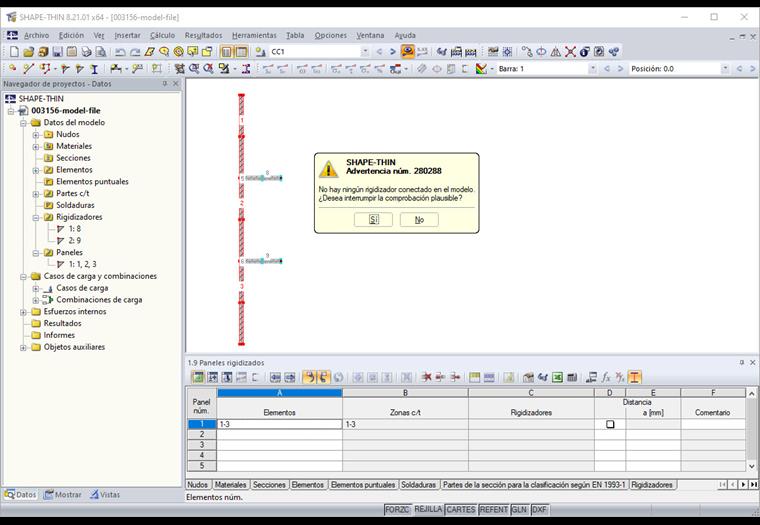Toggle the show results eye icon
Screen dimensions: 760x525
[408, 51]
